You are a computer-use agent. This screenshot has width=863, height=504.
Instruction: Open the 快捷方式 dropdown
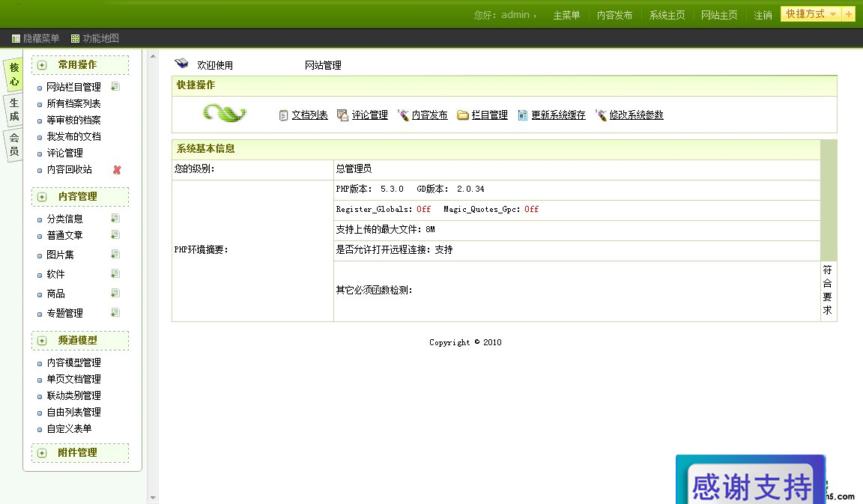pyautogui.click(x=811, y=14)
